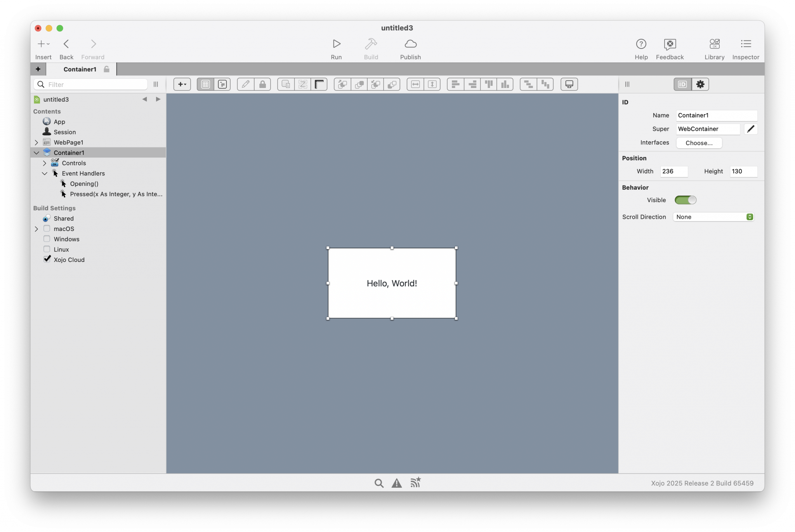Align selected controls to bottom edges

click(505, 84)
